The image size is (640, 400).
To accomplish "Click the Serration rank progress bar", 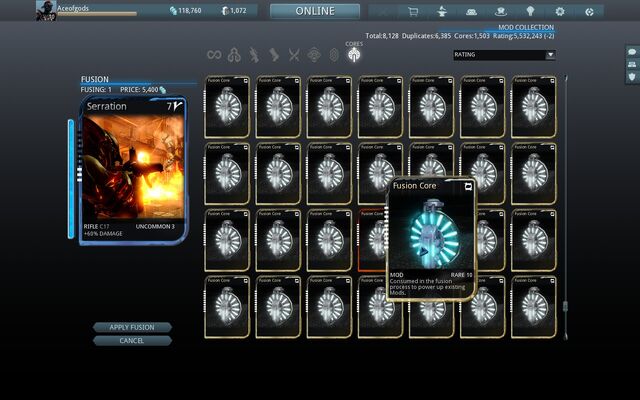I will [71, 179].
